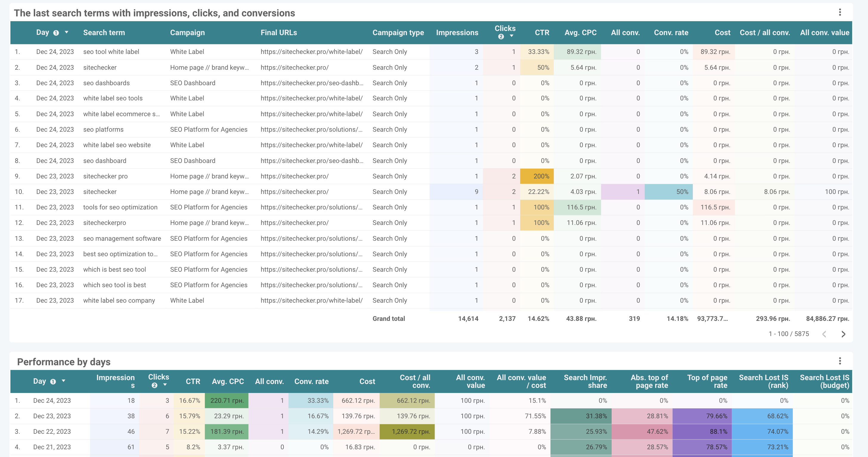The width and height of the screenshot is (868, 457).
Task: Click the 50% Conv. rate cell
Action: (x=669, y=192)
